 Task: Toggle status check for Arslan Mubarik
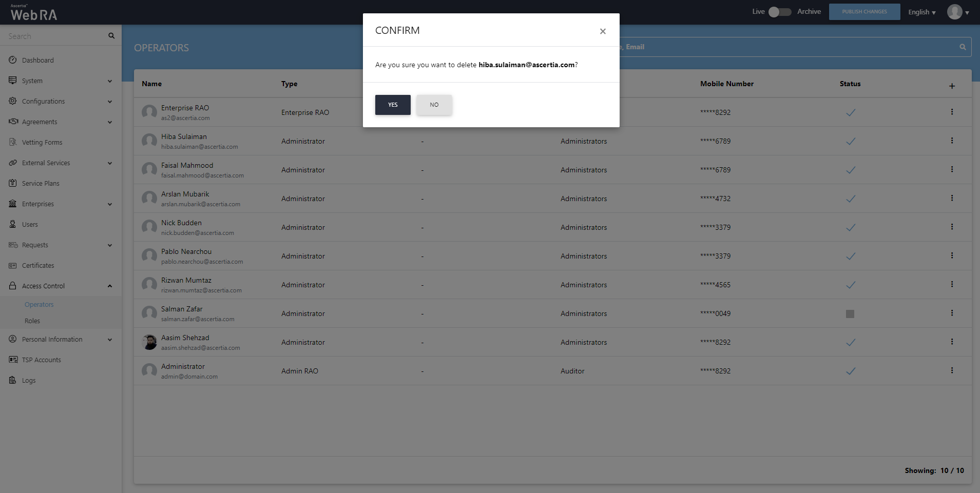pos(851,199)
